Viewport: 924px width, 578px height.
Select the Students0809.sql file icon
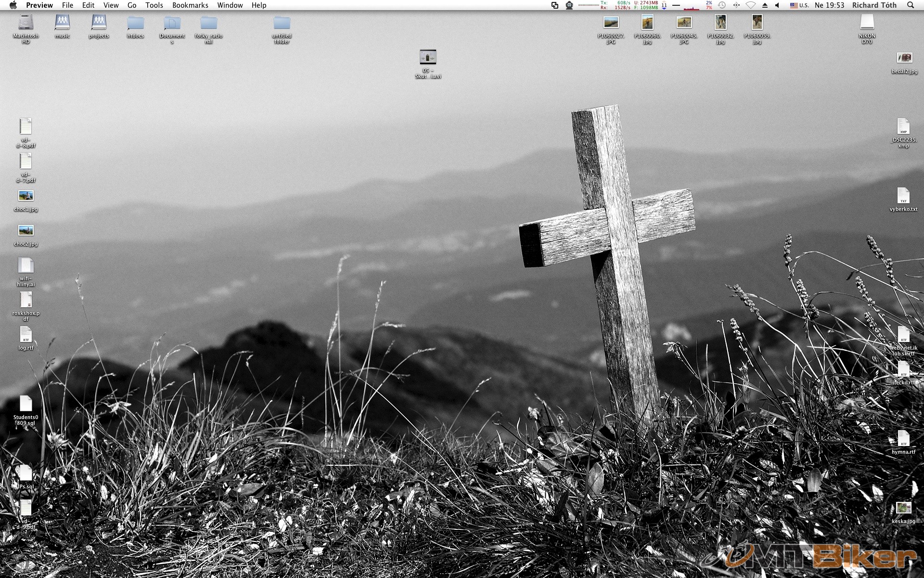tap(26, 404)
